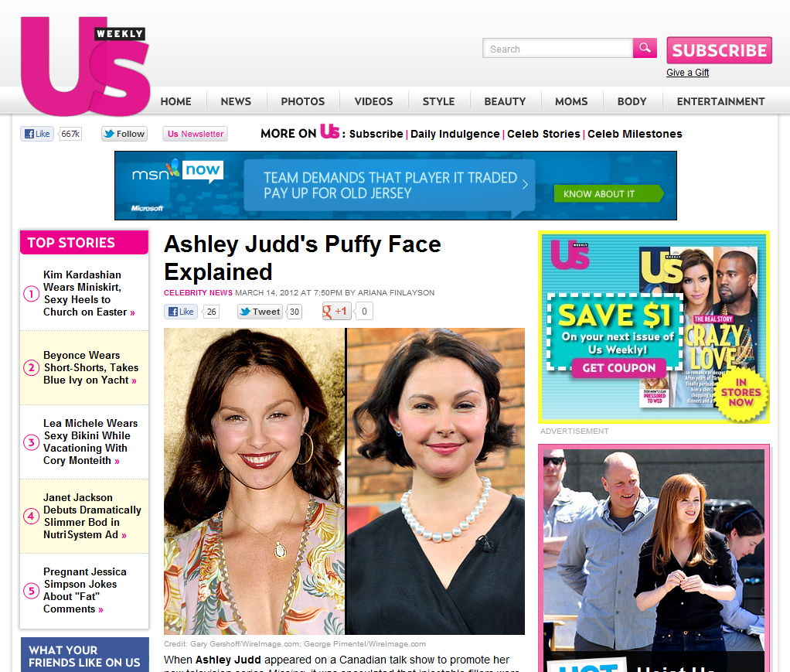The width and height of the screenshot is (790, 672).
Task: Click the magnifying glass search icon
Action: pyautogui.click(x=645, y=48)
